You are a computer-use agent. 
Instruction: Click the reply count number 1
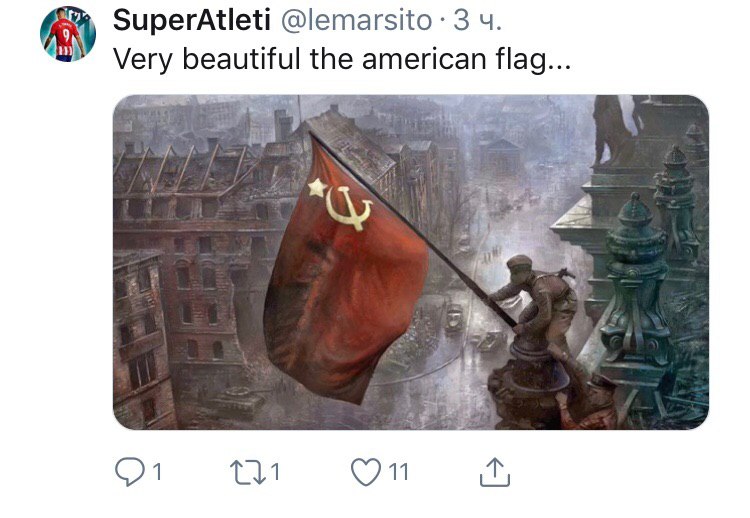click(157, 472)
